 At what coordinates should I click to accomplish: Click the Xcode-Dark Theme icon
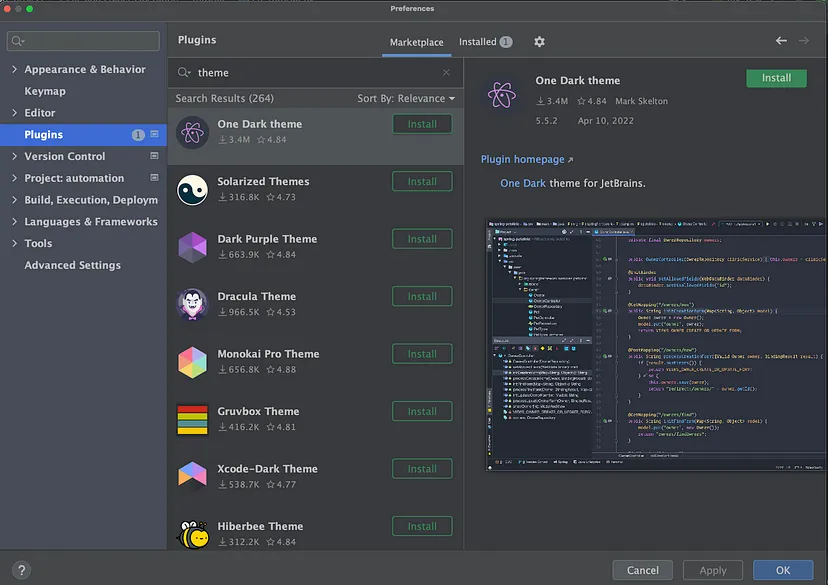pos(192,474)
